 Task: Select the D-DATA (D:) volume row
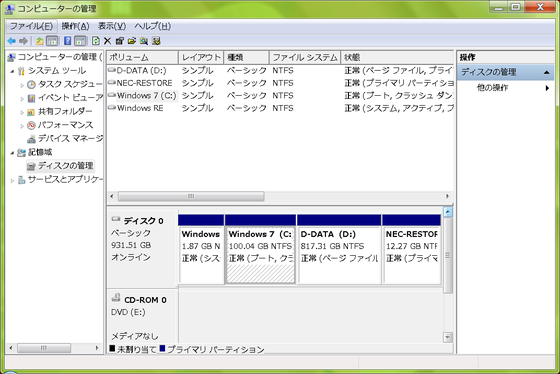pos(280,70)
